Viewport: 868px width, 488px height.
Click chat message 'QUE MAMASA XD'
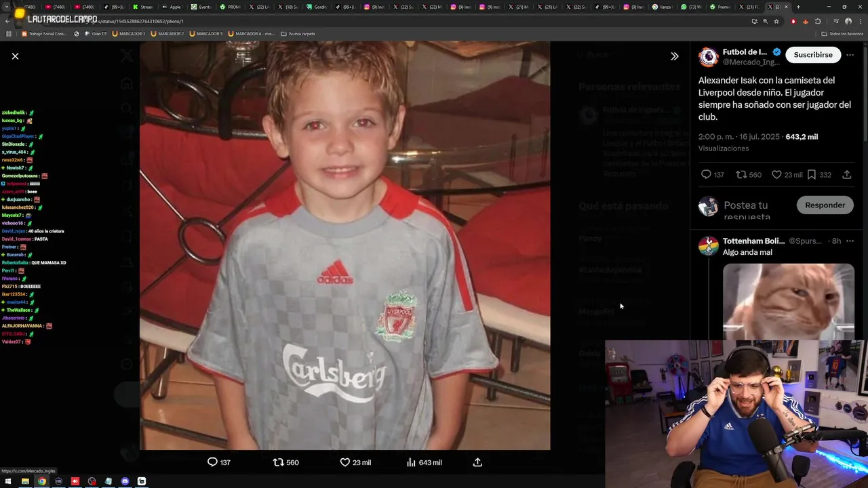(x=49, y=262)
